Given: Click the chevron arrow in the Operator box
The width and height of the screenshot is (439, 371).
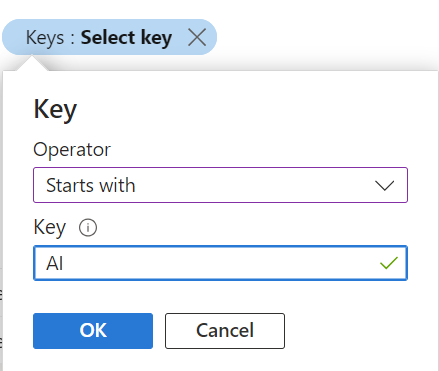Looking at the screenshot, I should 385,185.
